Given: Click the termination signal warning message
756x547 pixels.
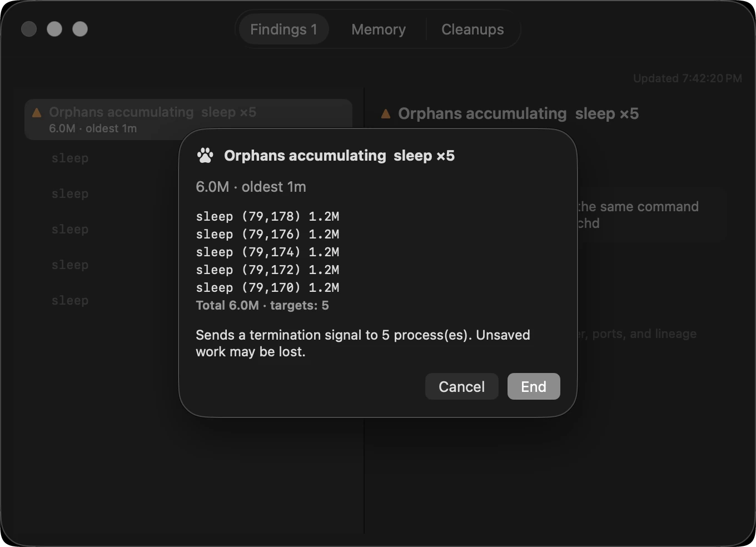Looking at the screenshot, I should coord(363,343).
